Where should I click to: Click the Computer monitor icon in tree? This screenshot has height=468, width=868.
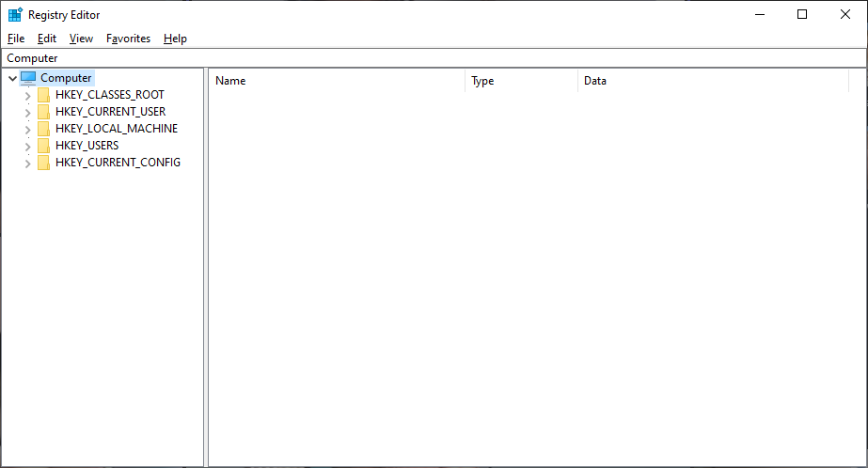tap(28, 78)
